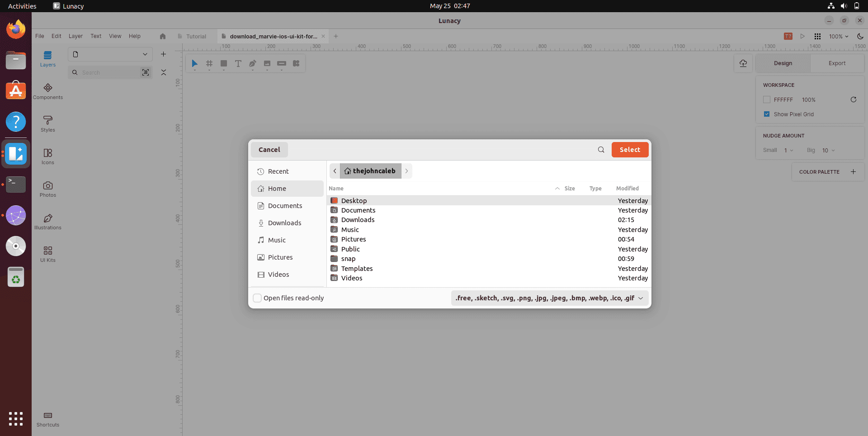Viewport: 868px width, 436px height.
Task: Cancel the file open dialog
Action: tap(269, 149)
